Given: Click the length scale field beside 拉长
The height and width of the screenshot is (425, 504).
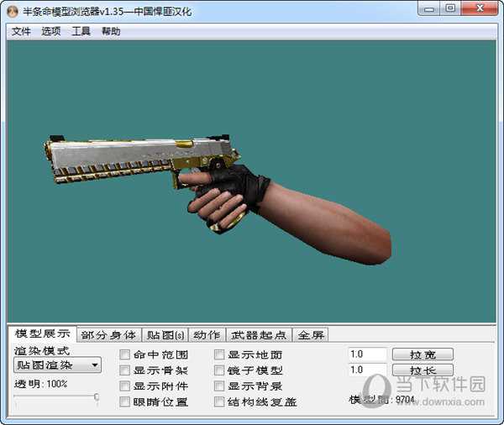Looking at the screenshot, I should coord(367,370).
